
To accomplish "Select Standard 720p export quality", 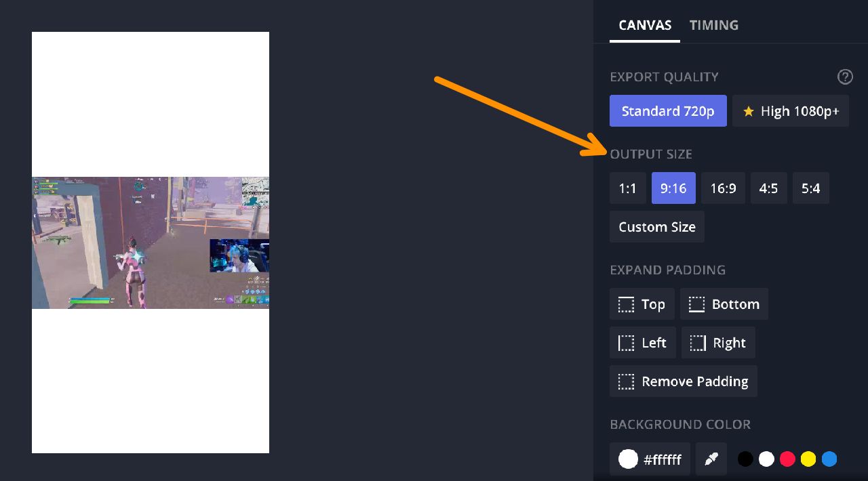I will click(x=667, y=111).
